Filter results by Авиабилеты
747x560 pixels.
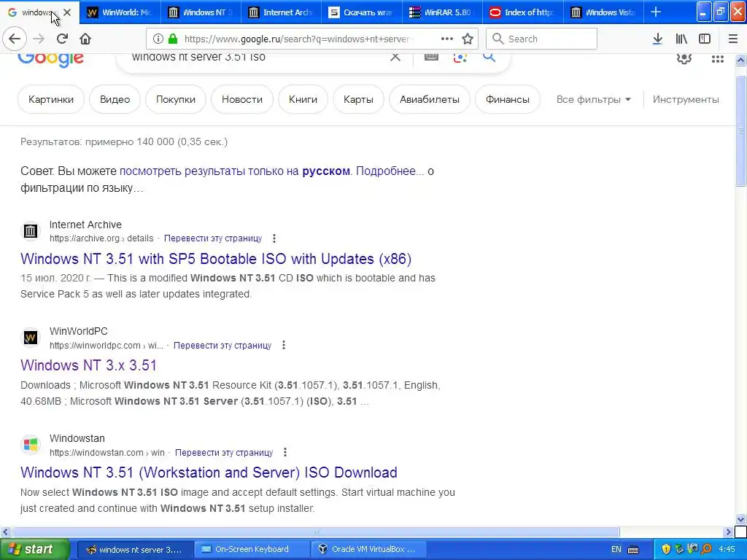coord(430,99)
